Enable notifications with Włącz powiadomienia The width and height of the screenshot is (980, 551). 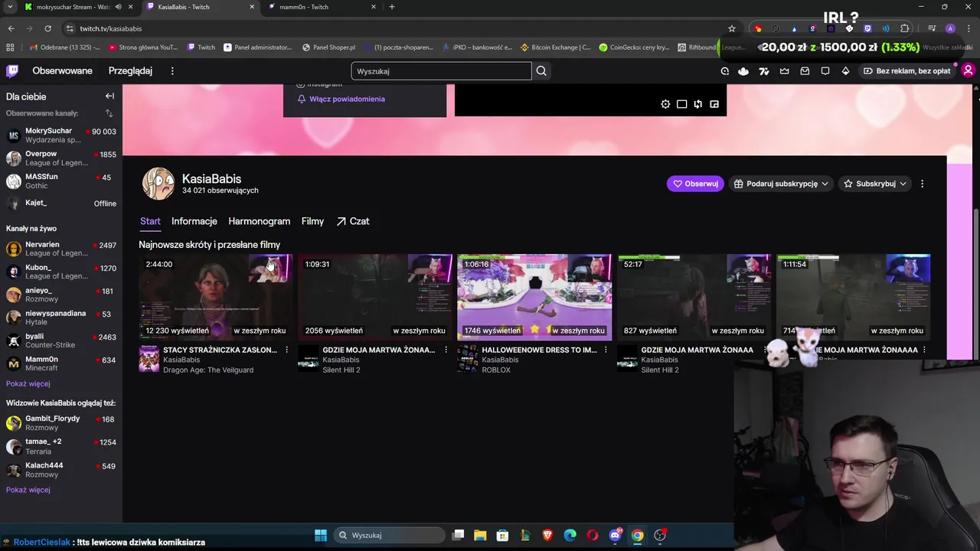pos(341,99)
